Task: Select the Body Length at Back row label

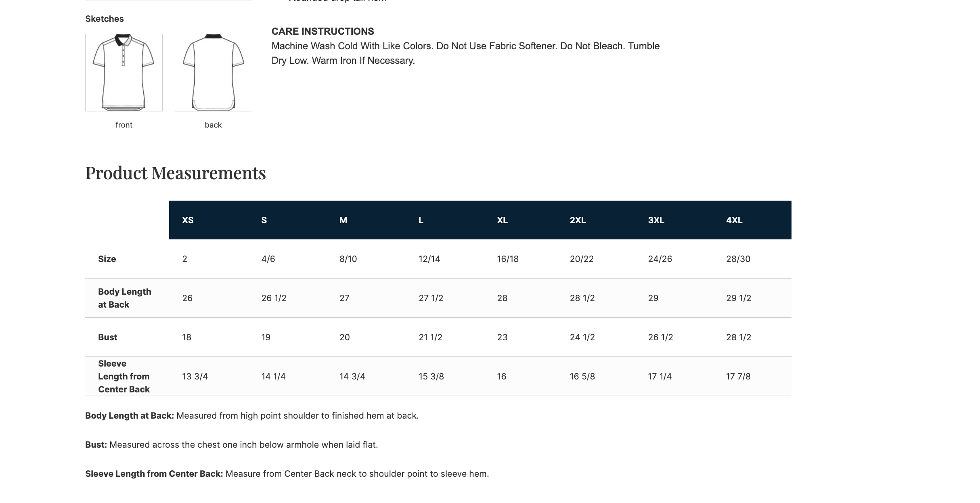Action: (124, 298)
